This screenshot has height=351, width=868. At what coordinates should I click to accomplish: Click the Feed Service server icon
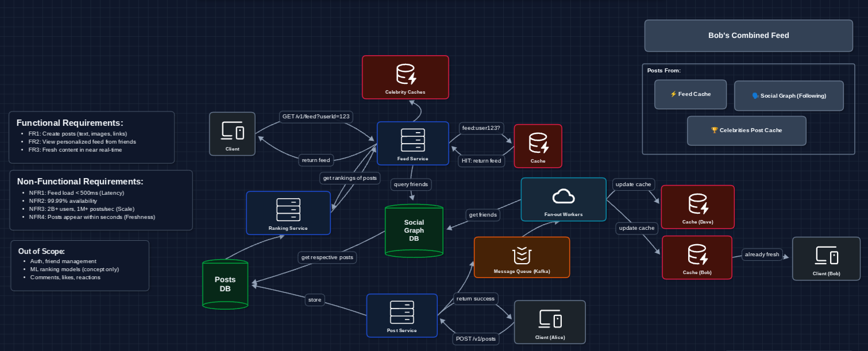coord(412,140)
